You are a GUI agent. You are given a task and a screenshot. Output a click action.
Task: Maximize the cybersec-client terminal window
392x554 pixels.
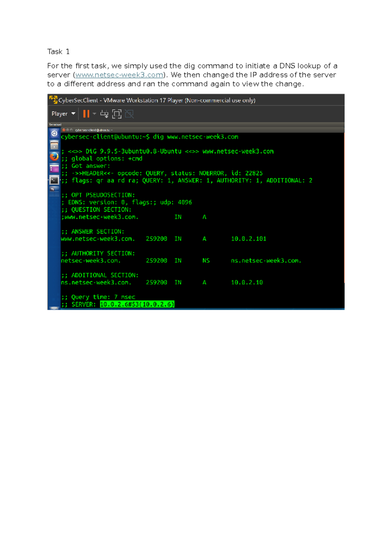click(71, 130)
